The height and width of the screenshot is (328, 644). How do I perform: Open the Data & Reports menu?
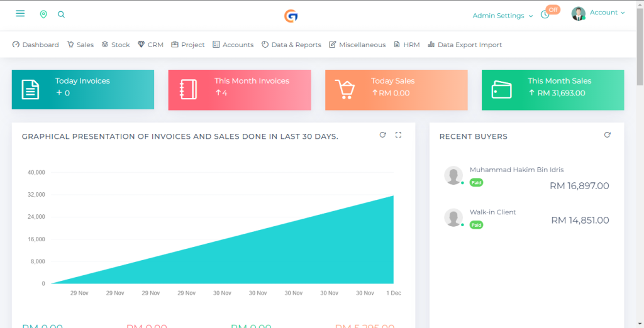pyautogui.click(x=291, y=45)
